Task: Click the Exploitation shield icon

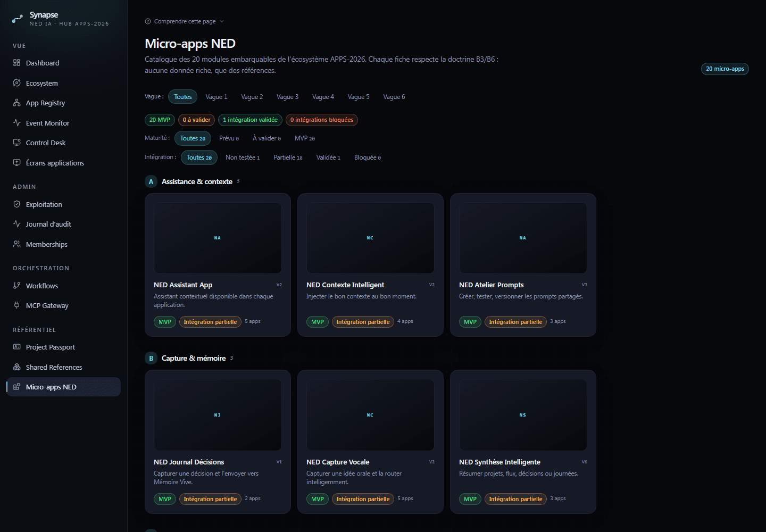Action: (16, 204)
